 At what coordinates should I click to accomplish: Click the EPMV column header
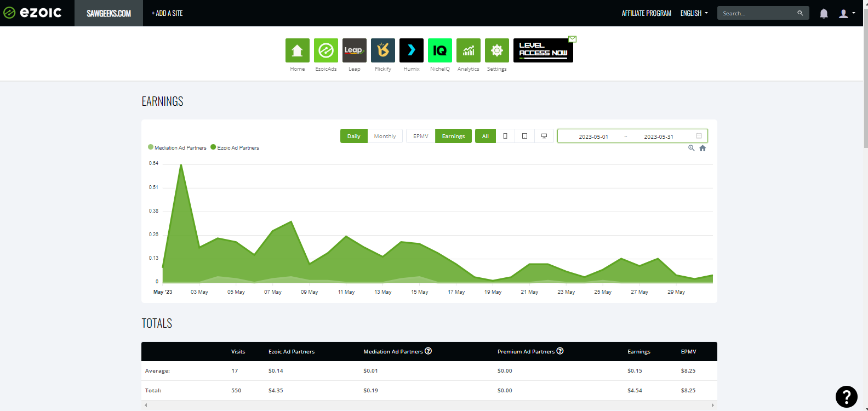[x=688, y=352]
